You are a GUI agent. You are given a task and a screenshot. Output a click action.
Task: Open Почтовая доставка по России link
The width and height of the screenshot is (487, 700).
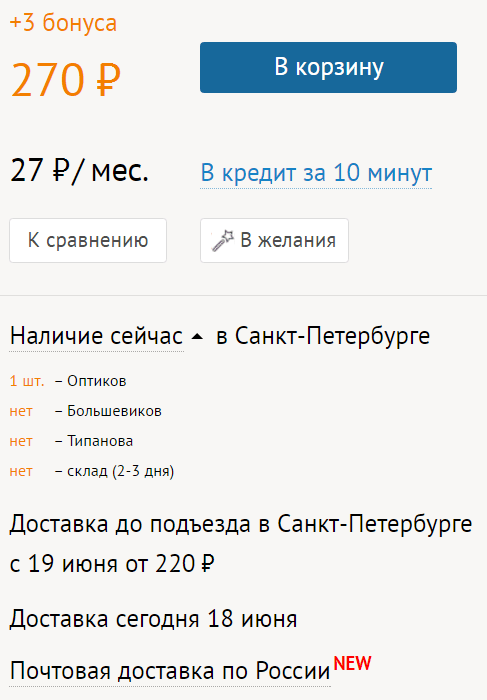(170, 671)
